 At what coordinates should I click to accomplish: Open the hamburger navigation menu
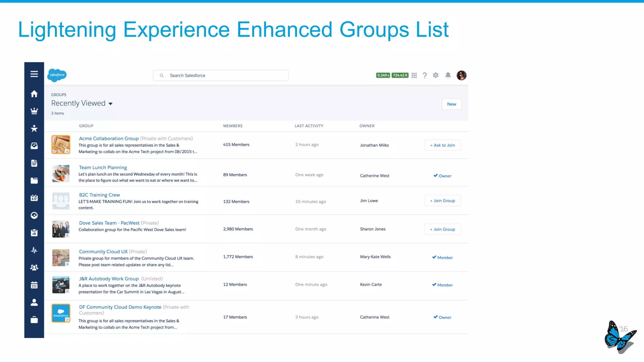click(34, 74)
